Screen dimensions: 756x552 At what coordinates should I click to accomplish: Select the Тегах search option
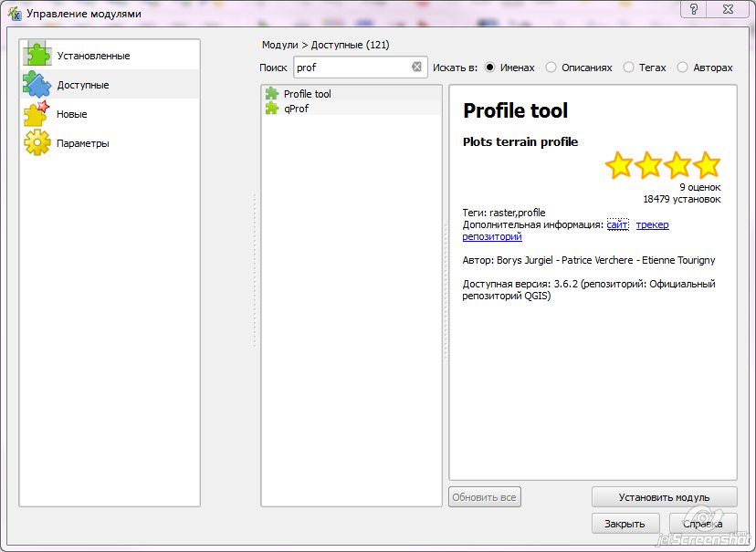(x=629, y=68)
